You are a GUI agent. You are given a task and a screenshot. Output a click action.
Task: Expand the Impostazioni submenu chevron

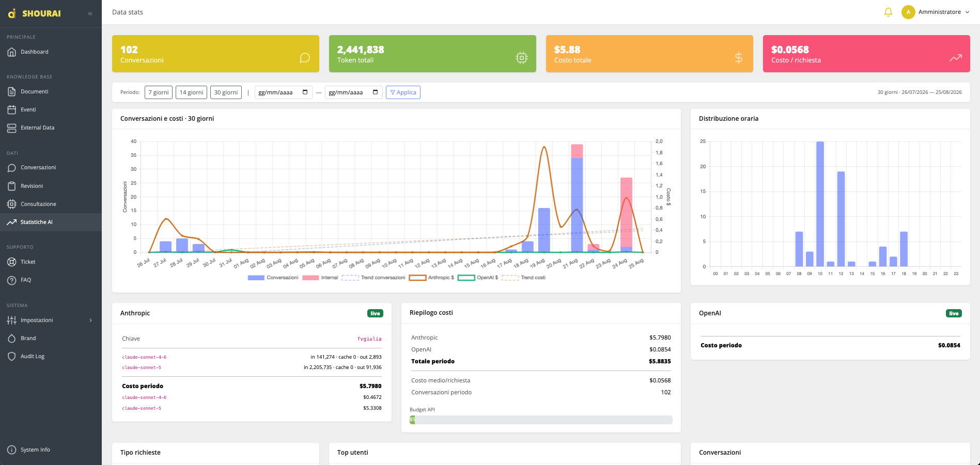click(91, 320)
